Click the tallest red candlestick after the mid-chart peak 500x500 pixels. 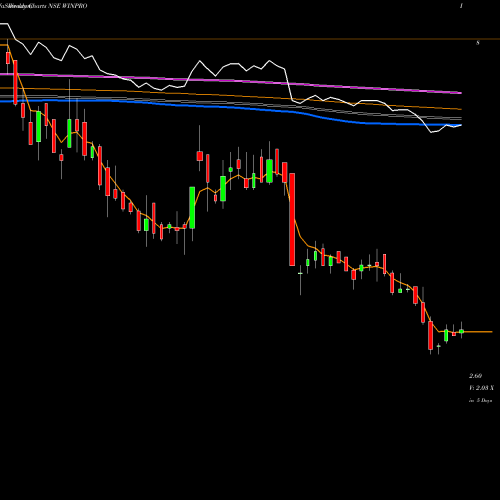point(292,219)
